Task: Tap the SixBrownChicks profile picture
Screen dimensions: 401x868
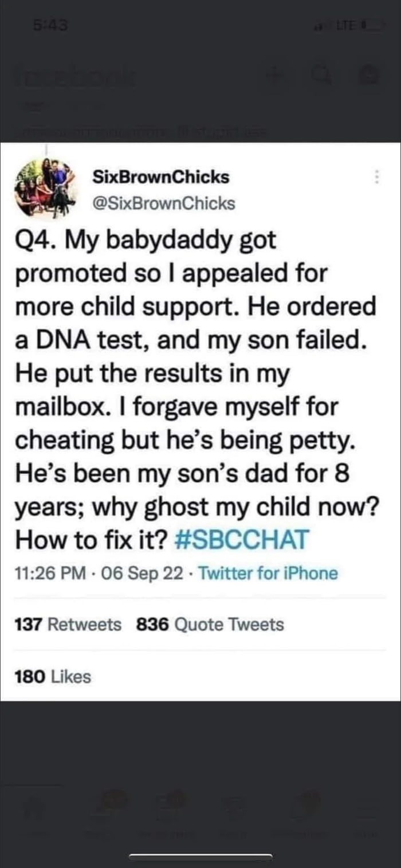Action: point(46,186)
